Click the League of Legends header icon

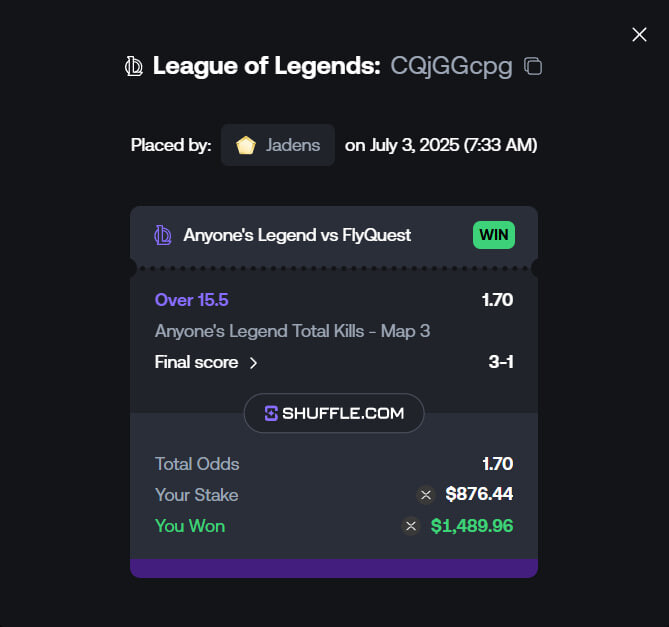[134, 67]
